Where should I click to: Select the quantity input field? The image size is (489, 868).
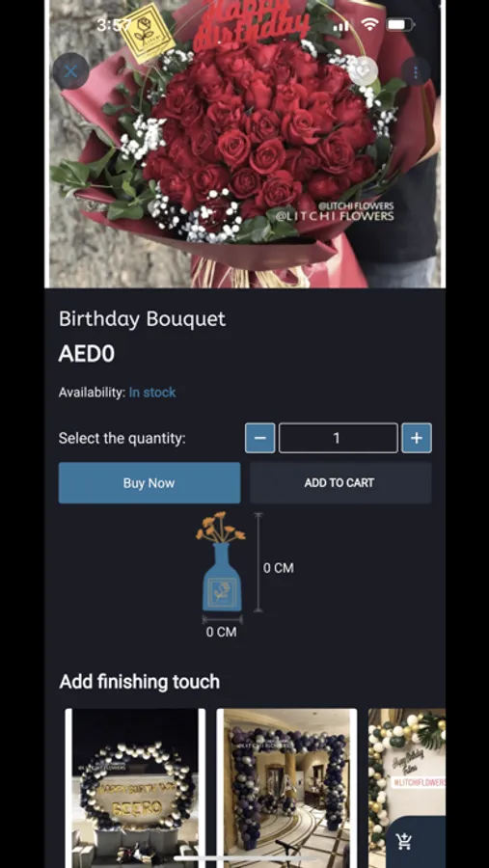339,438
